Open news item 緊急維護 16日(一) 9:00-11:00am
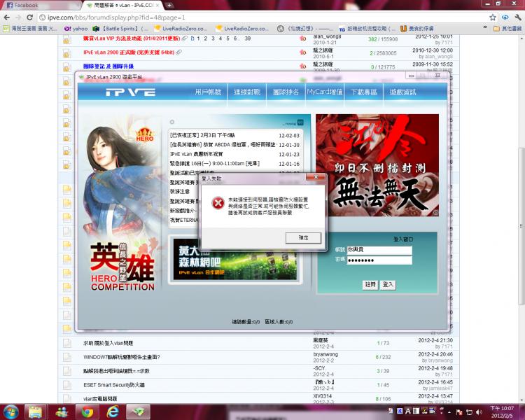This screenshot has width=525, height=420. tap(215, 163)
